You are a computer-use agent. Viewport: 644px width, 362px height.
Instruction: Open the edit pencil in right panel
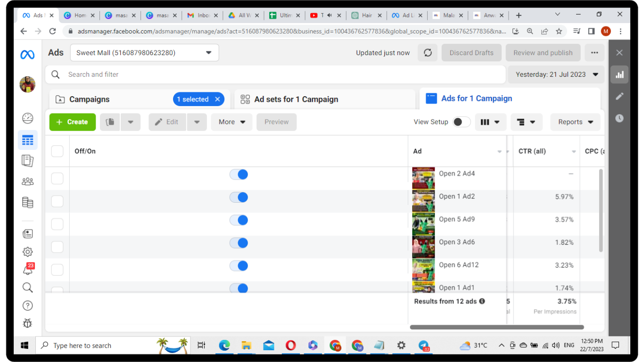(x=619, y=96)
